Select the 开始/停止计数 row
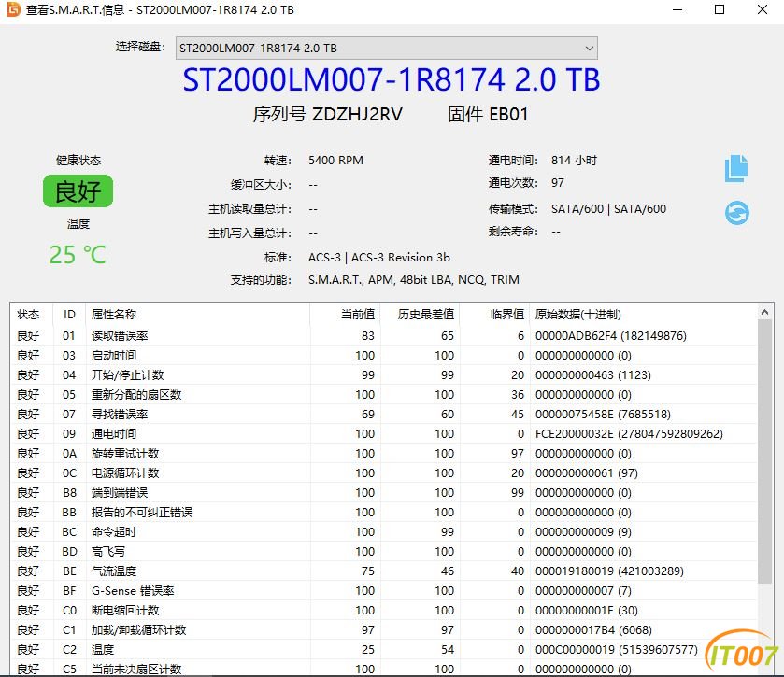The height and width of the screenshot is (677, 784). point(383,374)
